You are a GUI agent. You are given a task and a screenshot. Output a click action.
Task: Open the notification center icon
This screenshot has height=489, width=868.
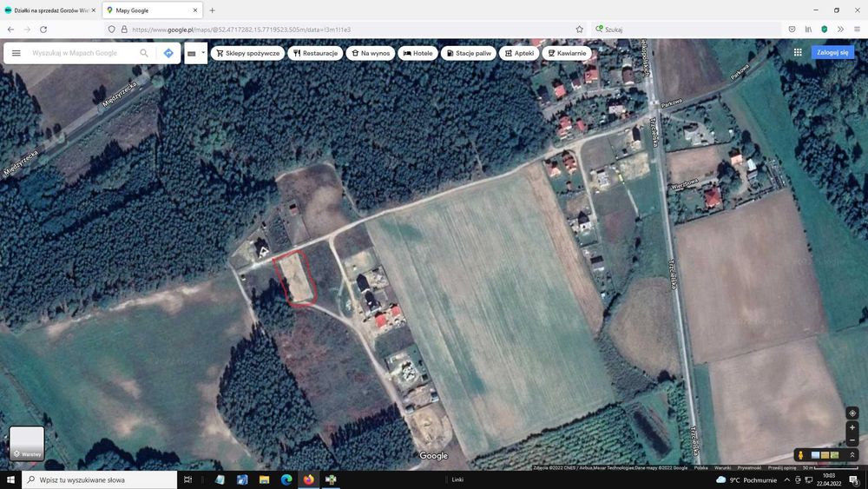pos(855,480)
